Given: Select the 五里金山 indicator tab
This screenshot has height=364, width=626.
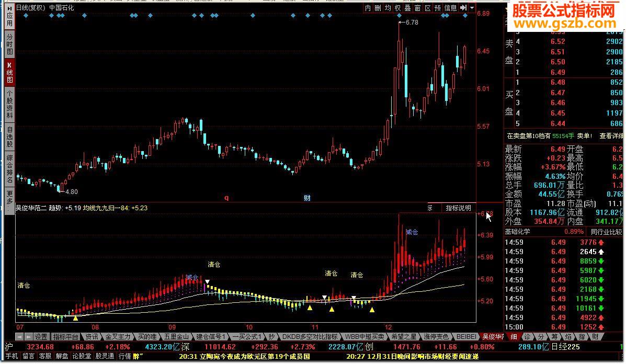Looking at the screenshot, I should click(176, 337).
